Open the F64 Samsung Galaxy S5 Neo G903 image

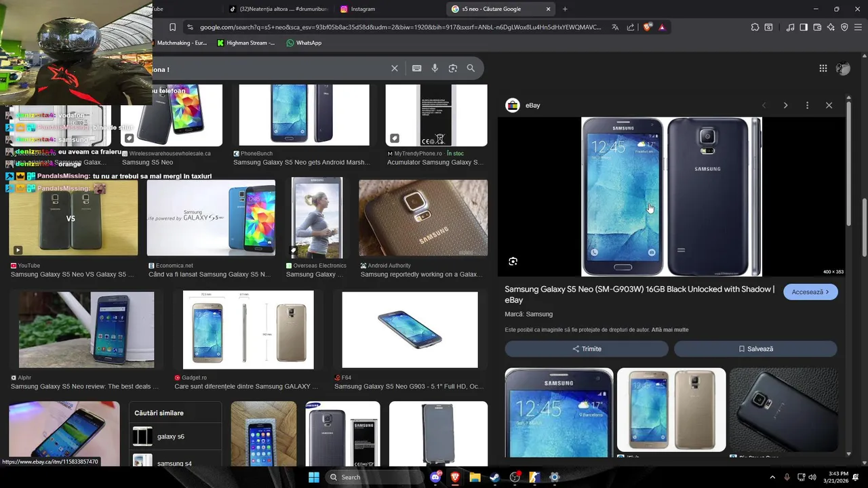coord(410,329)
